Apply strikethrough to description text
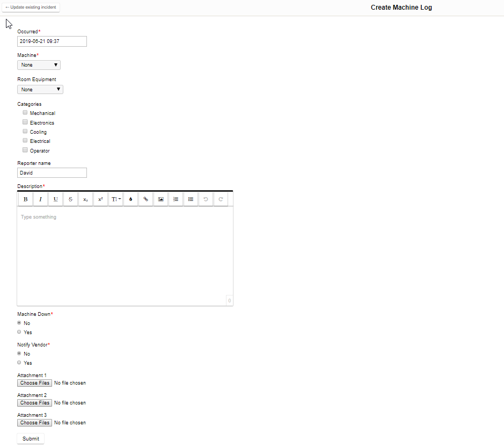 70,199
